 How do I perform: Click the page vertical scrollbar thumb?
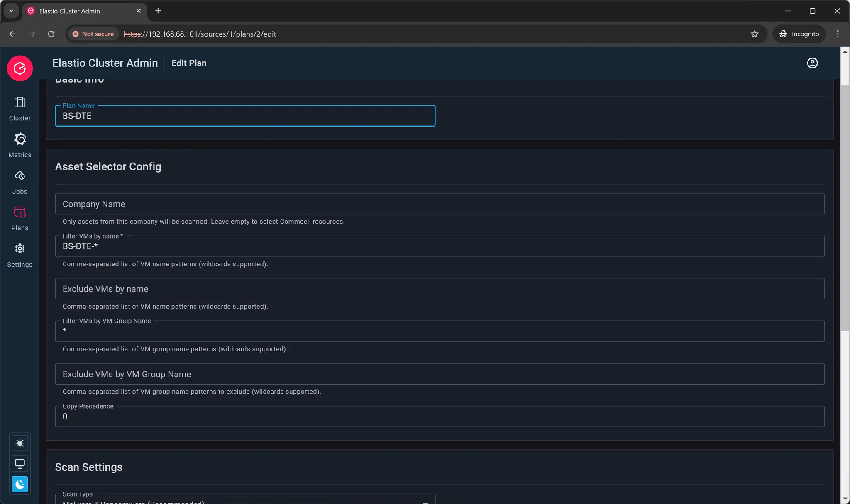click(x=845, y=207)
